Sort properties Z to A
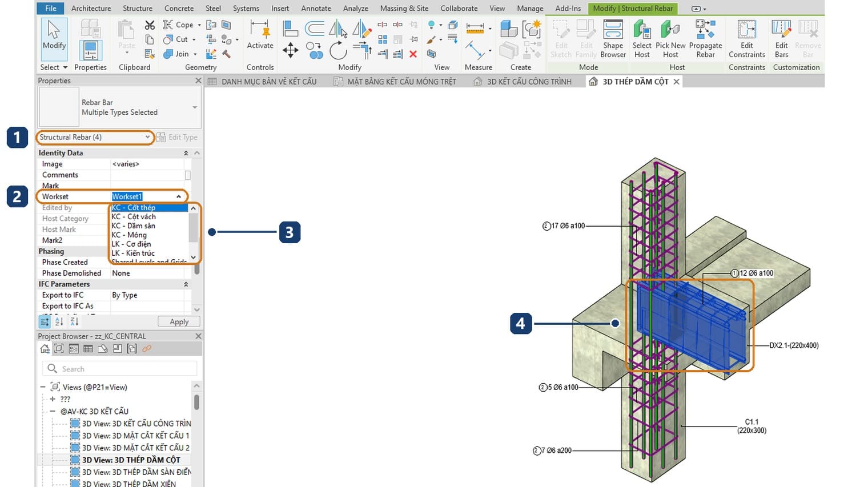Screen dimensions: 868x487 pos(74,321)
